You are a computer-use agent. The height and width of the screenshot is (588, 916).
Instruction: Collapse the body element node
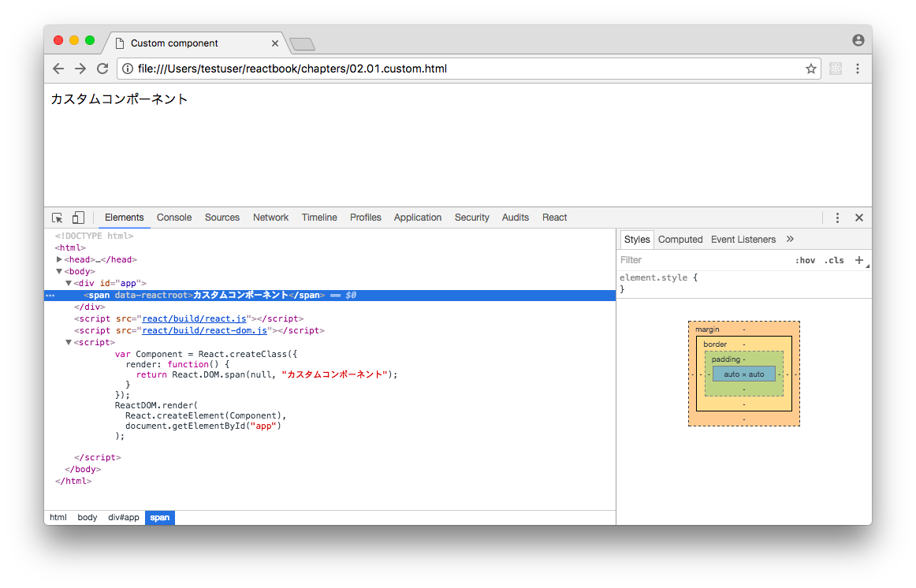click(59, 271)
